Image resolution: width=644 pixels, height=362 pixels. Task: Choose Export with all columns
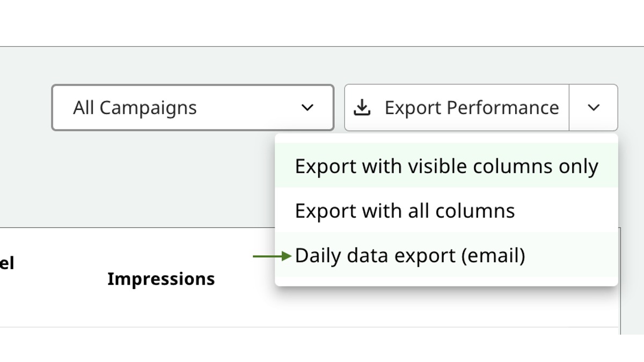tap(405, 210)
